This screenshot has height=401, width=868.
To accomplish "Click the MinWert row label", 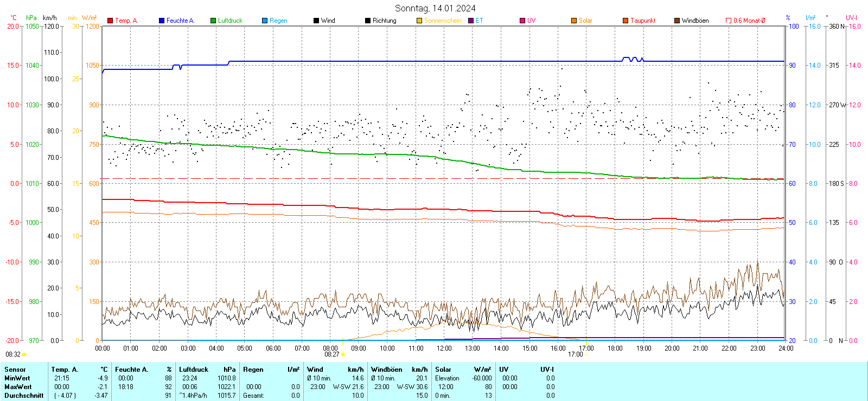I will (17, 378).
